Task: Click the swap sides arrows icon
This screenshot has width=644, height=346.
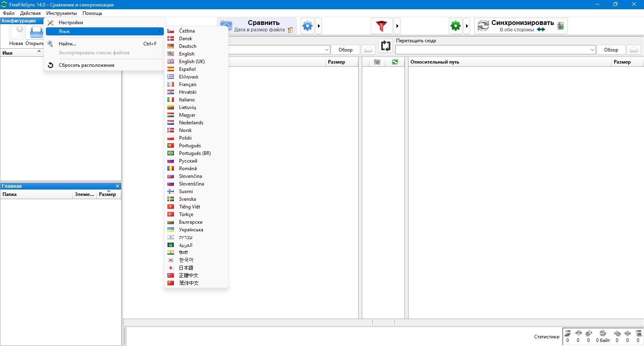Action: (x=386, y=46)
